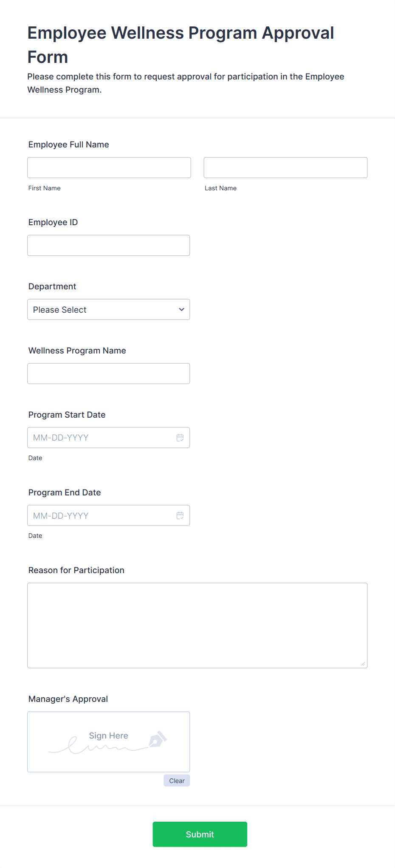Click the Program Start Date MM-DD-YYYY placeholder
The image size is (395, 868).
(61, 438)
